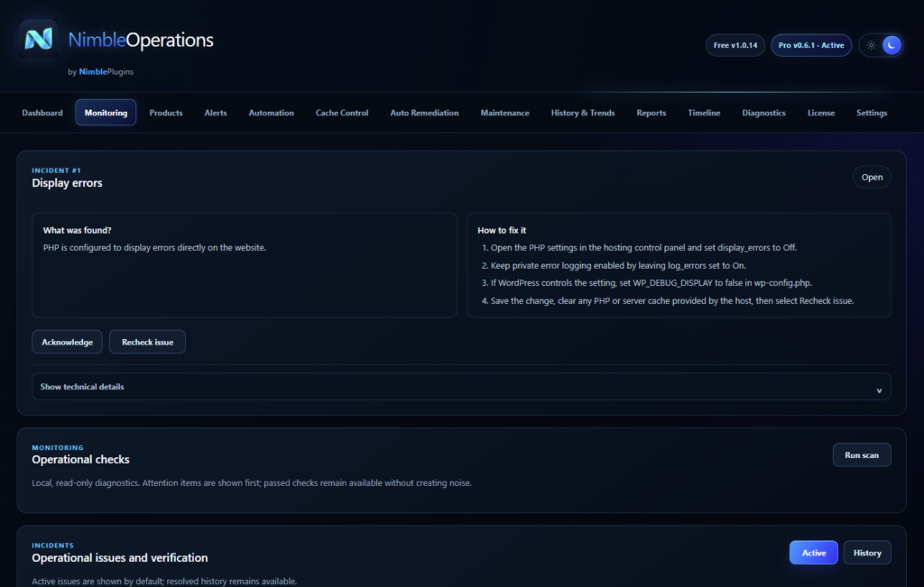The width and height of the screenshot is (924, 587).
Task: Open the Alerts tab
Action: tap(216, 113)
